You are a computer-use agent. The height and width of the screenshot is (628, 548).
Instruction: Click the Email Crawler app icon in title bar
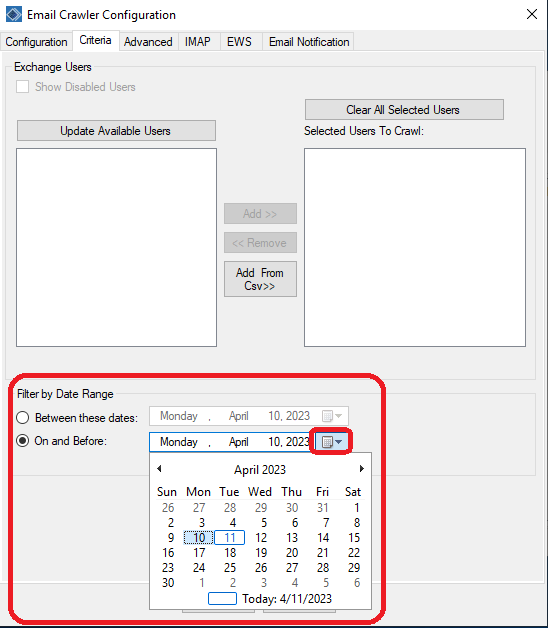[x=14, y=14]
